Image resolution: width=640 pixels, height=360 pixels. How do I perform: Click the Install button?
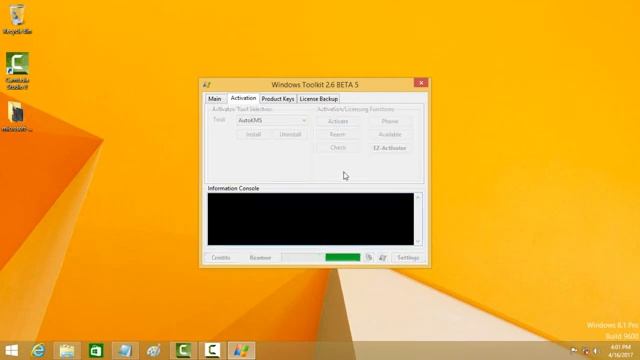[253, 134]
